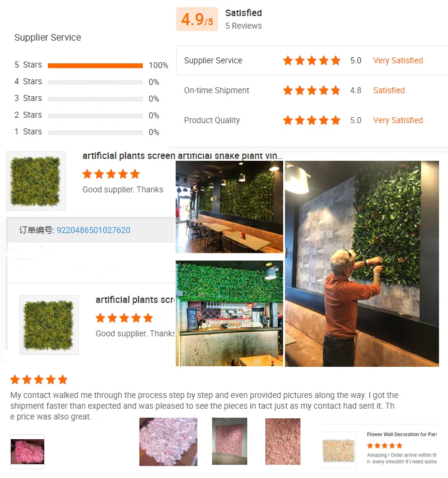Click the Supplier Service five-star rating icons

(311, 60)
